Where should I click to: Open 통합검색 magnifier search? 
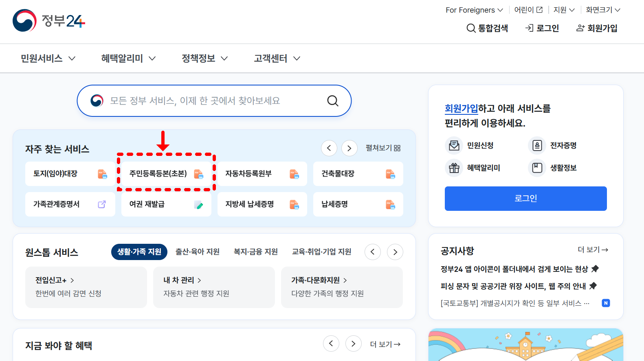coord(487,28)
